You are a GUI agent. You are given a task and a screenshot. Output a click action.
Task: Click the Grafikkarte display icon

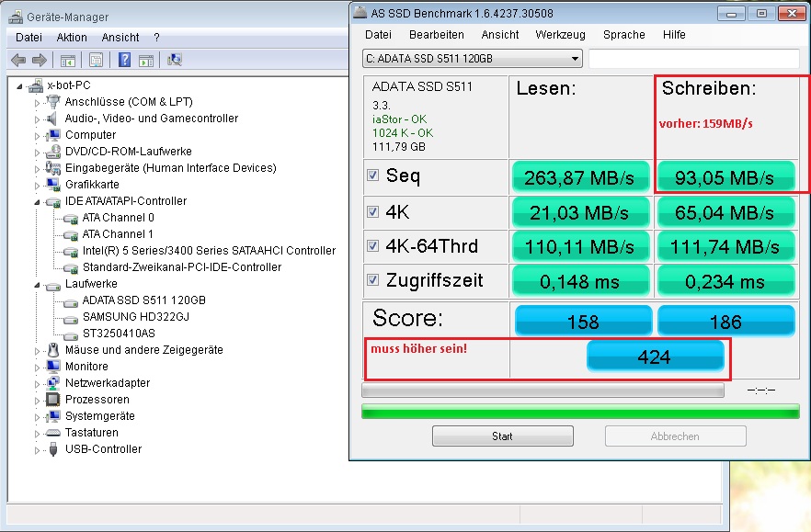pos(52,185)
